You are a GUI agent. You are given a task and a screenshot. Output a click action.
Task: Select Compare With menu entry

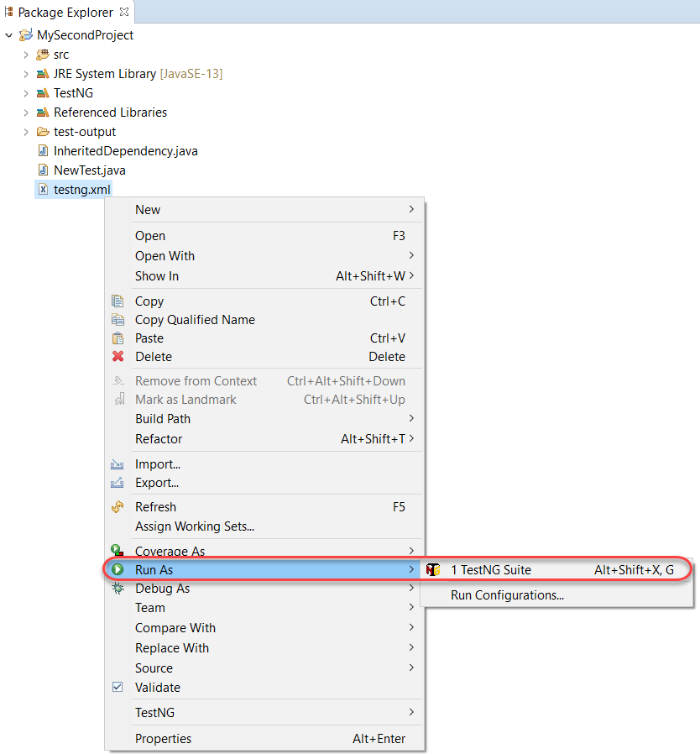[264, 628]
